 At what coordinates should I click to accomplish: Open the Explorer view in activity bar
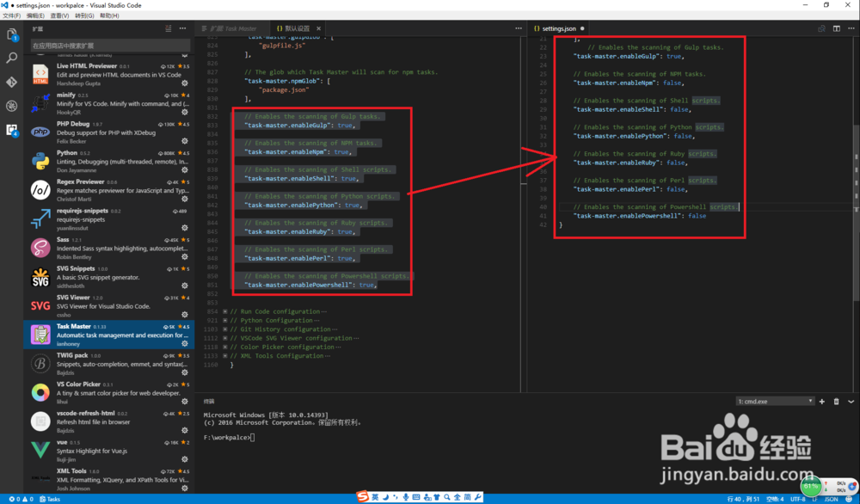(11, 34)
